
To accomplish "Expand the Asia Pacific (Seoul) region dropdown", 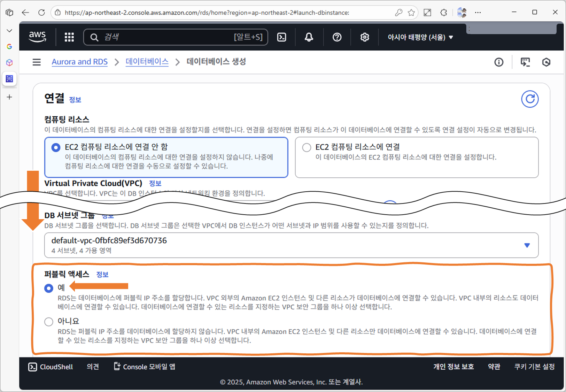I will (x=420, y=37).
